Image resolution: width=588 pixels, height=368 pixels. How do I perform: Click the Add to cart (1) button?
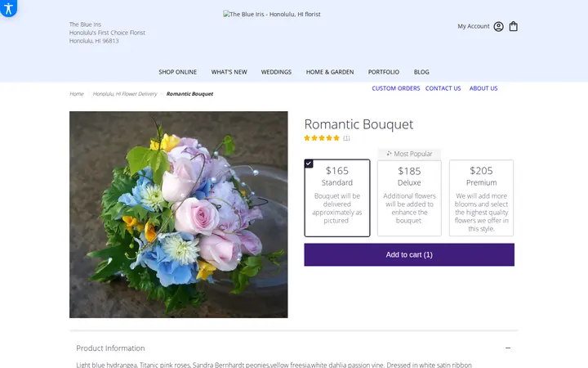409,254
